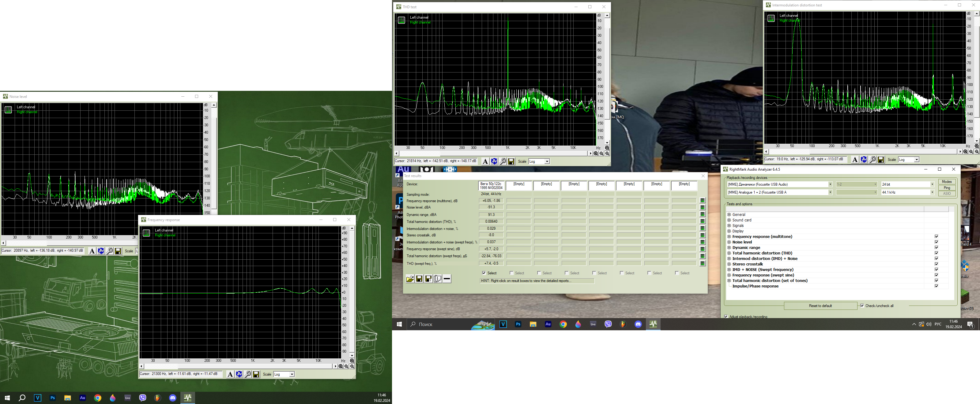Open Scale dropdown in THD test window

pos(547,161)
